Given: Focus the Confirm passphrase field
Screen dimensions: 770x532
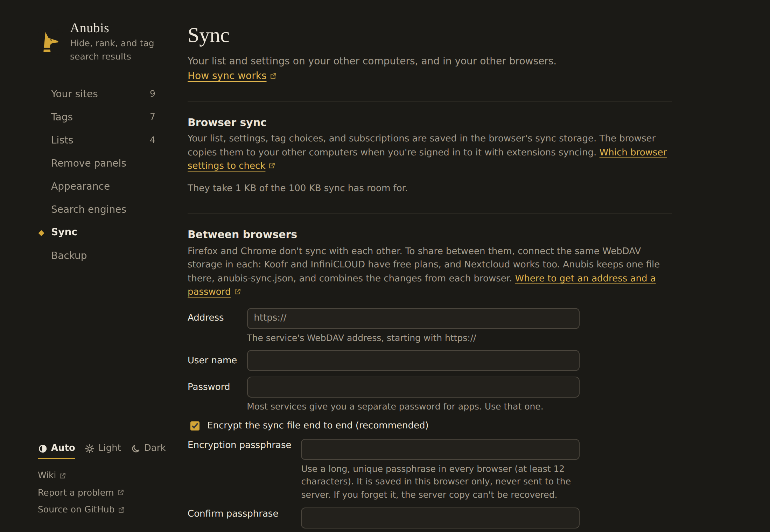Looking at the screenshot, I should pos(440,518).
